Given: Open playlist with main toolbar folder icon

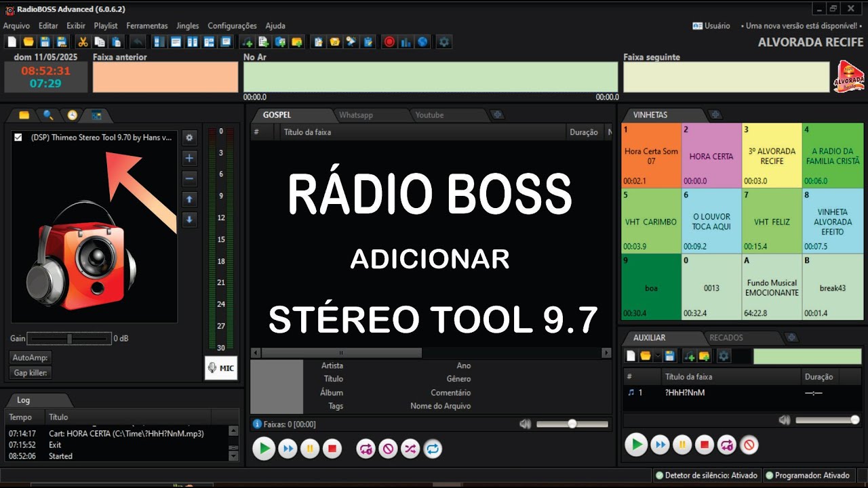Looking at the screenshot, I should (x=28, y=42).
